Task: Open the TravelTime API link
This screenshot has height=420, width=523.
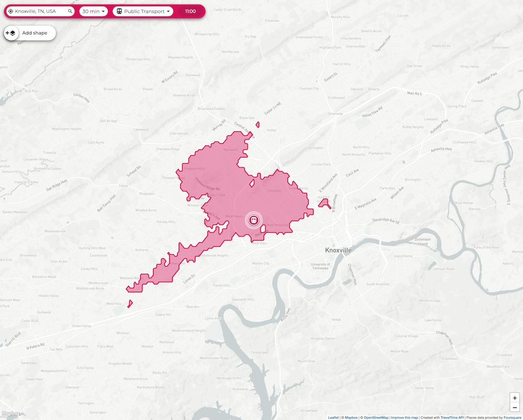Action: pyautogui.click(x=452, y=417)
